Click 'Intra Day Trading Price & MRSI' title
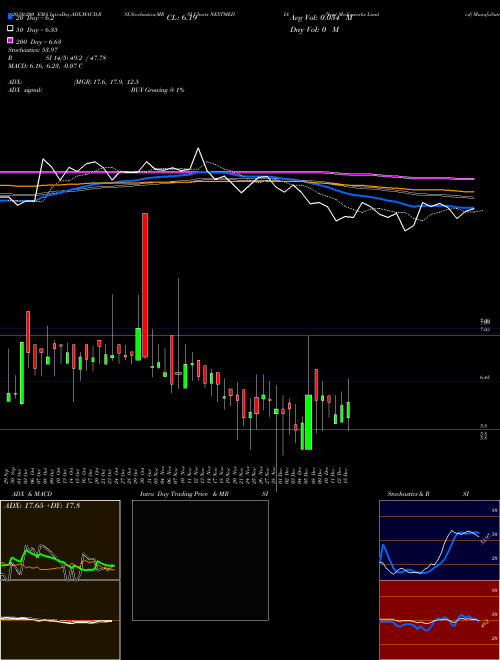The image size is (500, 660). 204,494
